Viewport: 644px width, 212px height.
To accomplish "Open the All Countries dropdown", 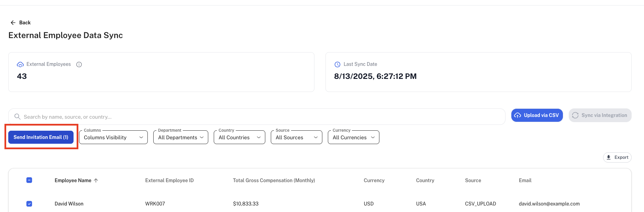I will (x=240, y=137).
